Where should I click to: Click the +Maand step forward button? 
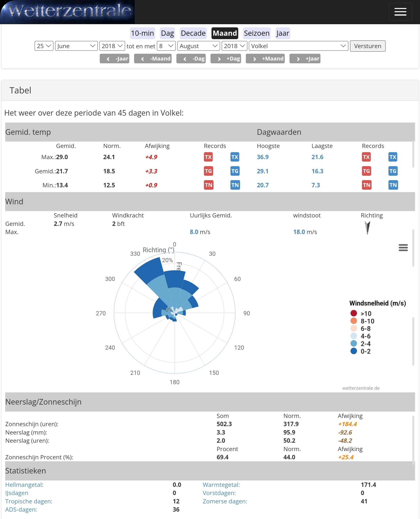coord(265,59)
